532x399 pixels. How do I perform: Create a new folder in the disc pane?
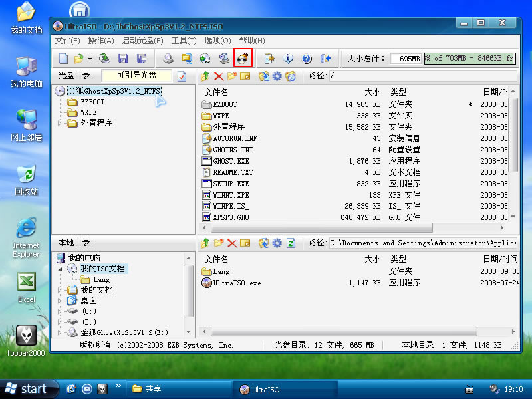(x=232, y=76)
